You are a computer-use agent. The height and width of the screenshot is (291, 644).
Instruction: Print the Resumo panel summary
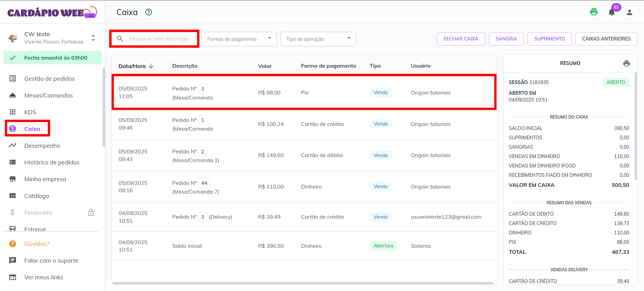pos(626,63)
